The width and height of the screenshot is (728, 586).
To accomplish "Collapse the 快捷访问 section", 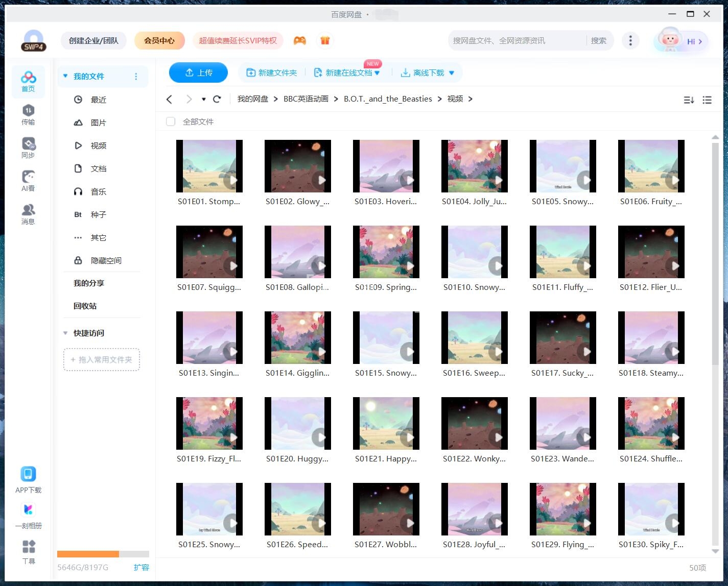I will (65, 333).
